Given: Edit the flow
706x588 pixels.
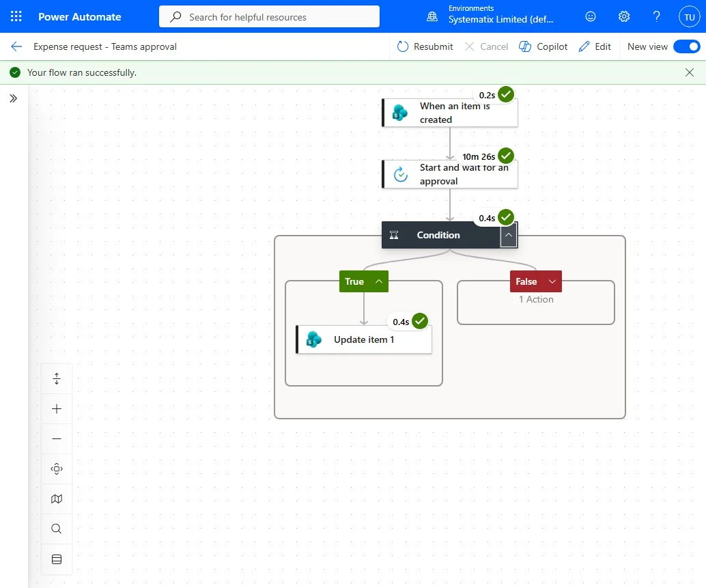Looking at the screenshot, I should pos(595,46).
